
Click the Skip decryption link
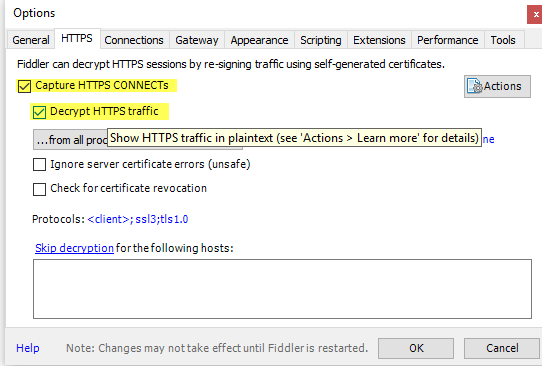[74, 248]
